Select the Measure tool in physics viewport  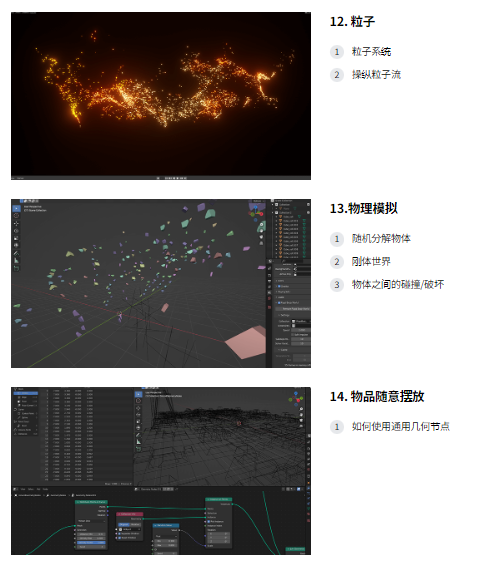(x=16, y=260)
